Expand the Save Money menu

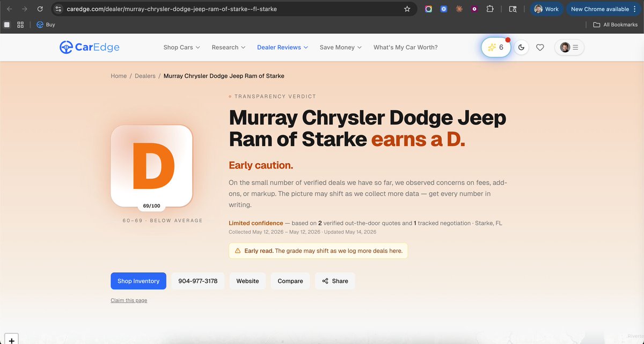tap(341, 47)
